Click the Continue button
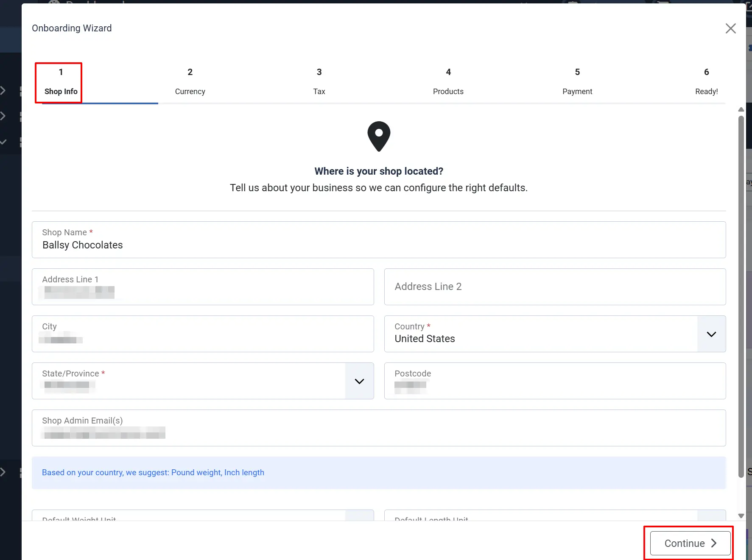Image resolution: width=752 pixels, height=560 pixels. click(690, 543)
